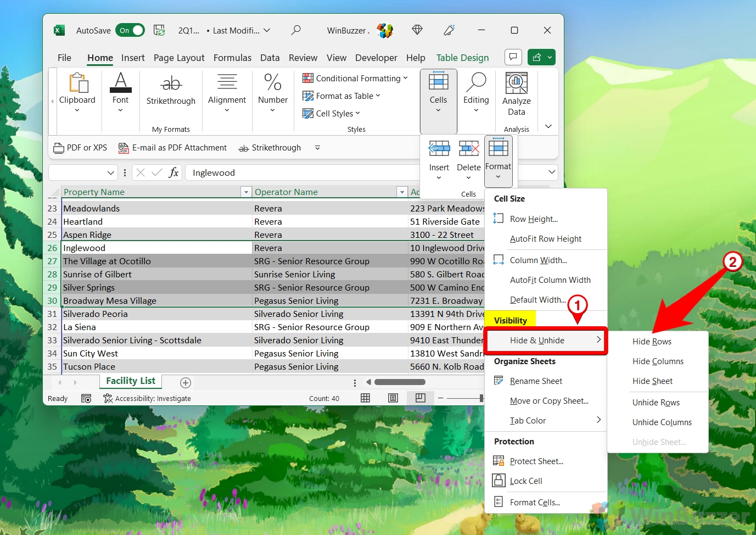756x535 pixels.
Task: Add a new sheet with plus icon
Action: [x=186, y=383]
